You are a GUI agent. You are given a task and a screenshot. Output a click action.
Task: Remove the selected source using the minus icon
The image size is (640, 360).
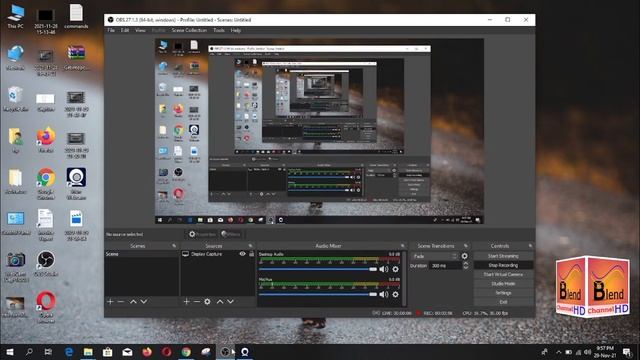point(197,302)
